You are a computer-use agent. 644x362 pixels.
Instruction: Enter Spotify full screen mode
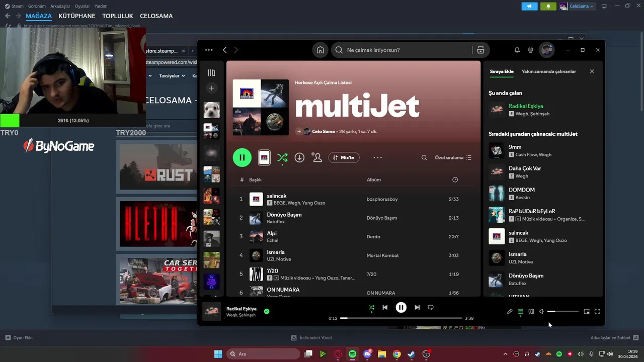click(x=597, y=312)
